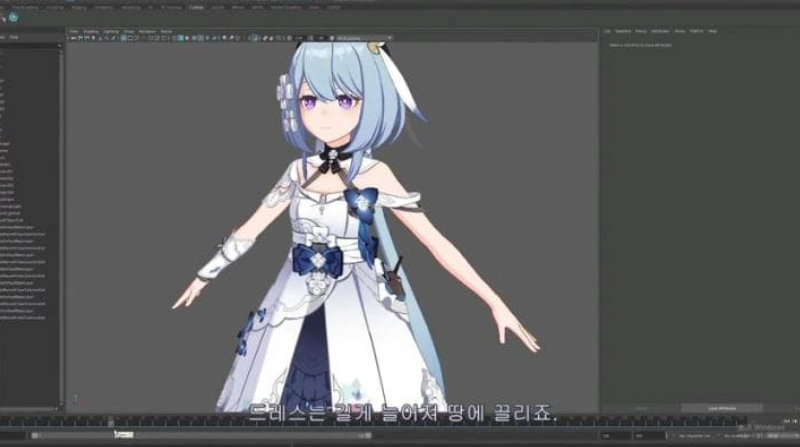Click the axis orientation gizmo in viewport corner
800x447 pixels.
(77, 400)
